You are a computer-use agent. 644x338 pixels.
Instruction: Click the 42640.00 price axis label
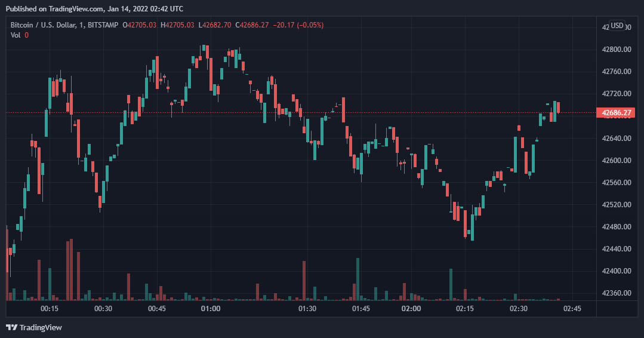pos(617,139)
